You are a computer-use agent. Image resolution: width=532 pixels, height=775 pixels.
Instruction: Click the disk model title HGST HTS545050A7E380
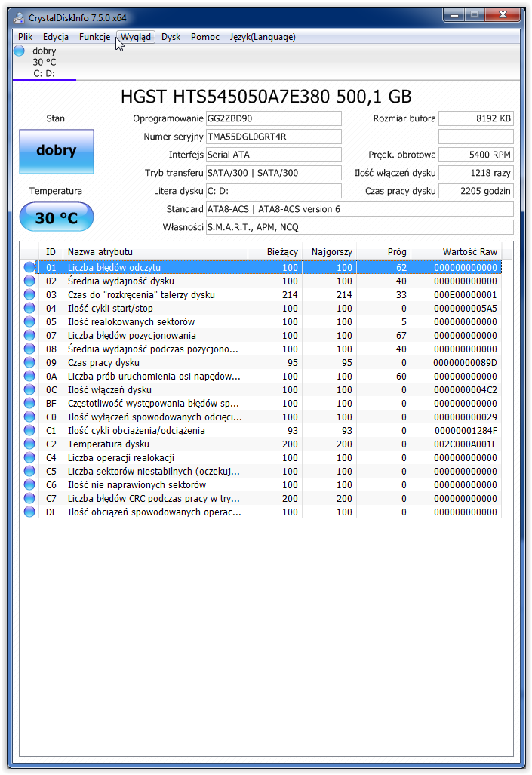coord(266,97)
